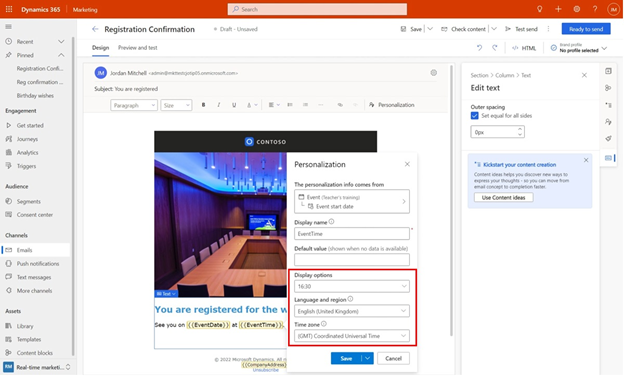This screenshot has height=376, width=624.
Task: Open the Language and region dropdown
Action: [x=352, y=311]
